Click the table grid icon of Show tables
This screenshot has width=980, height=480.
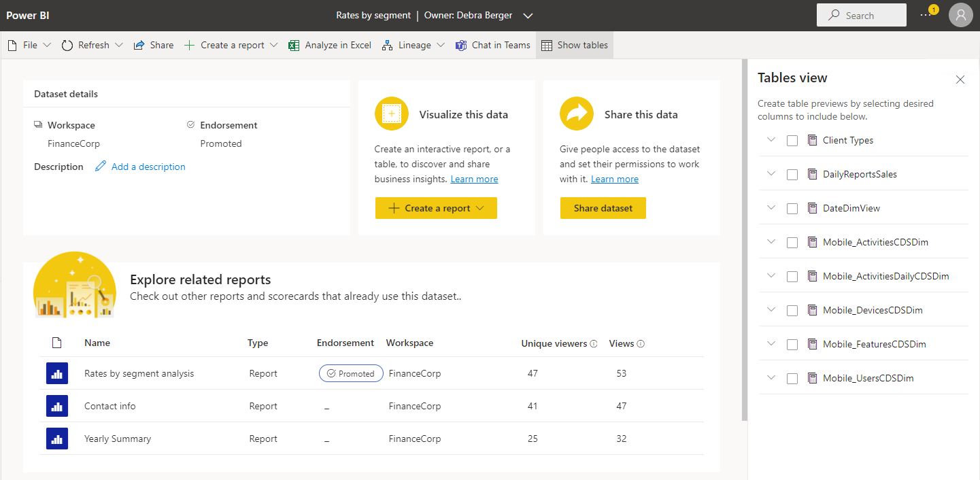[x=546, y=46]
